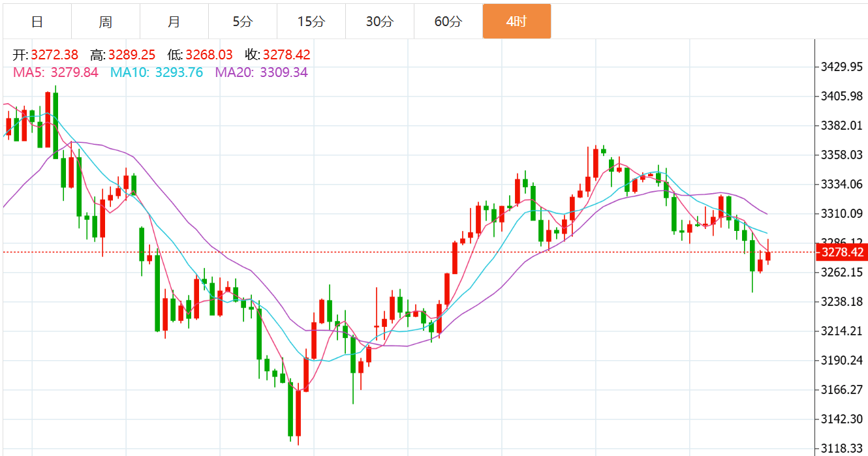This screenshot has width=868, height=456.
Task: Click the 开 opening price 3272.38
Action: coord(54,55)
